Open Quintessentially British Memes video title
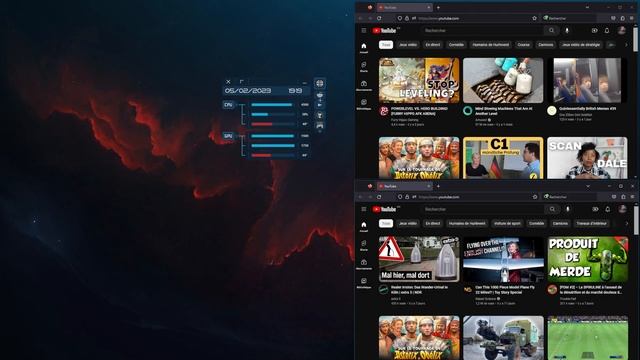The height and width of the screenshot is (360, 640). coord(587,109)
